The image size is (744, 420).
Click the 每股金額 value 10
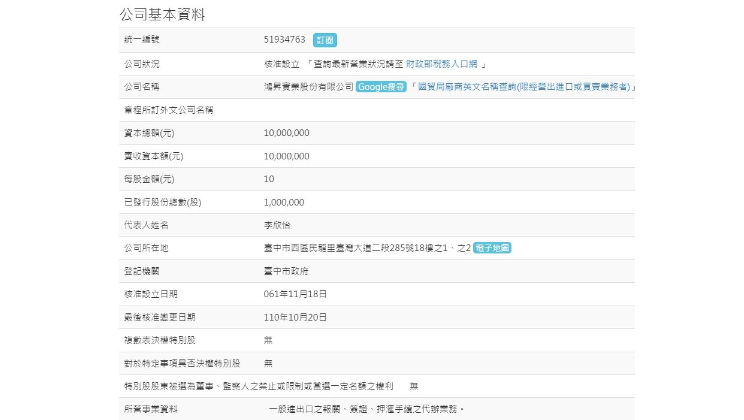tap(269, 179)
